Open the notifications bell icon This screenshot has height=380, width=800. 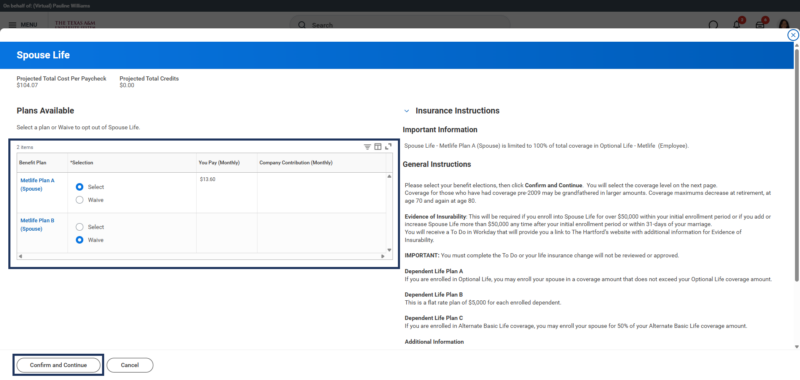(737, 24)
